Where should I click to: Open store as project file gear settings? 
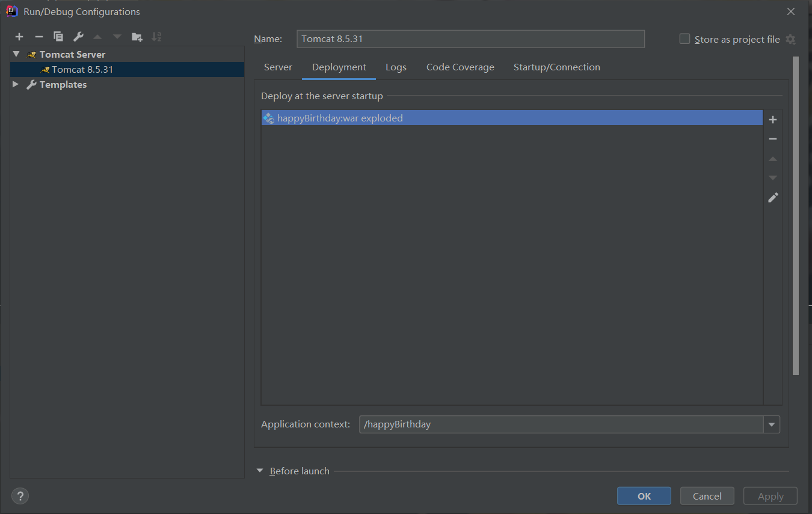point(790,39)
